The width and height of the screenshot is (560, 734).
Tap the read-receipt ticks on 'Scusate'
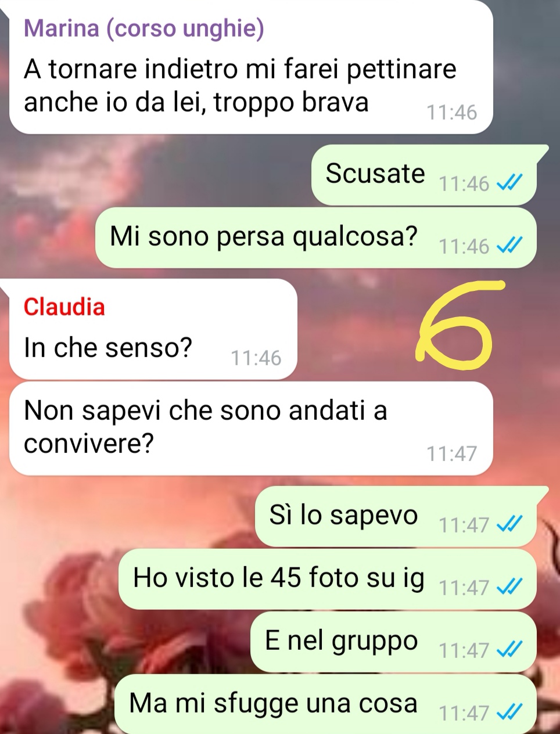point(510,183)
